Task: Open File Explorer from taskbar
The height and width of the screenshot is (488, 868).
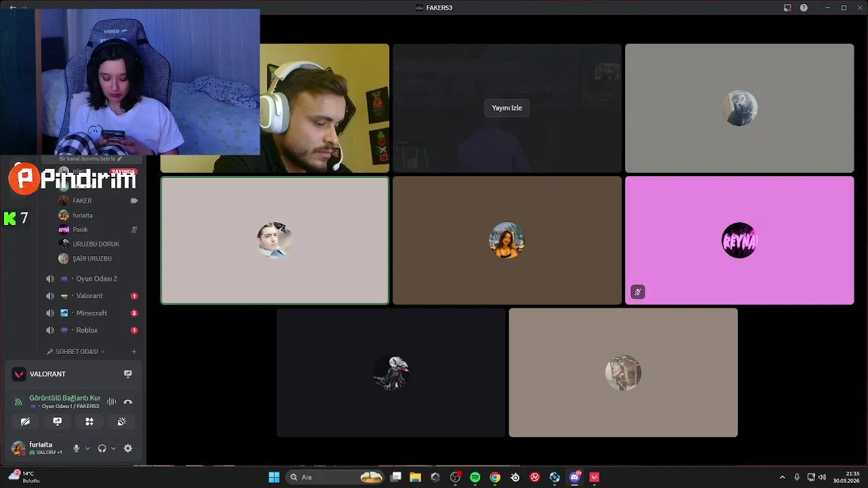Action: pos(415,477)
